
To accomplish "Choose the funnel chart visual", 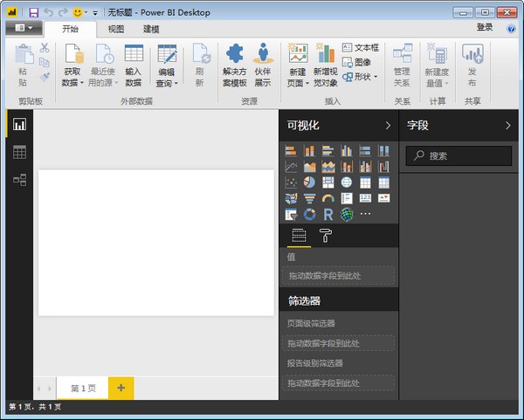I will [308, 198].
